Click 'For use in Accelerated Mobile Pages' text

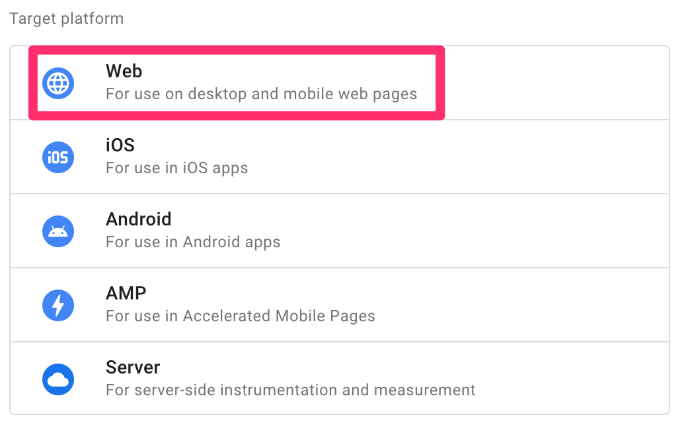click(x=241, y=316)
